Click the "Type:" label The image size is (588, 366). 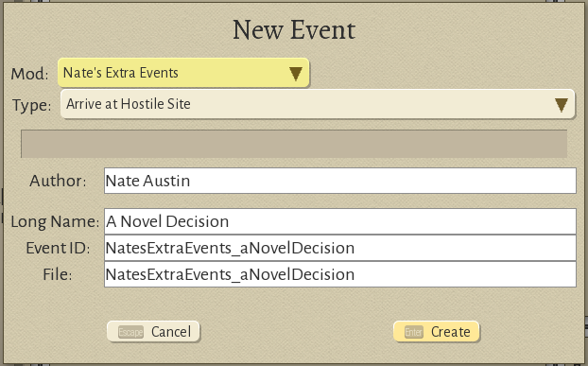coord(31,105)
